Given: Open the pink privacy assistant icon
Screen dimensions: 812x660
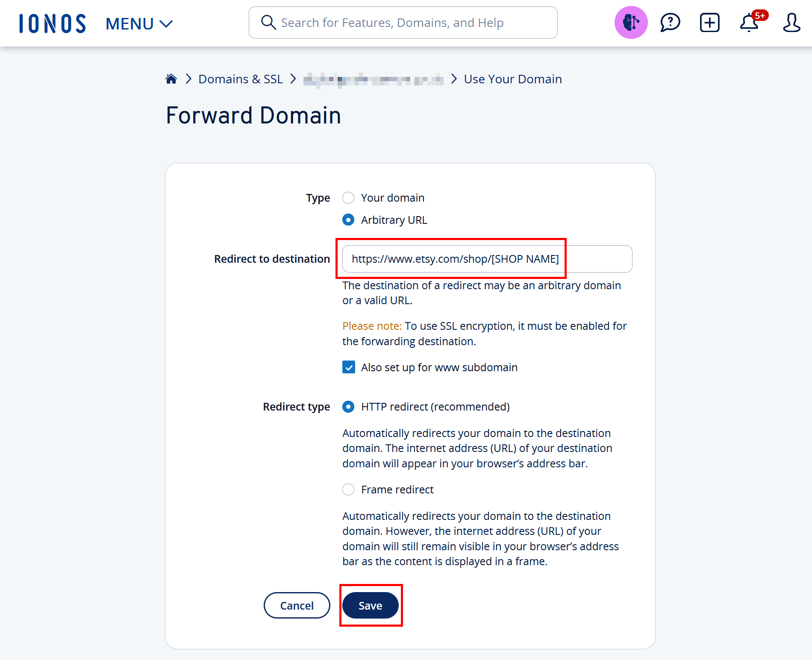Looking at the screenshot, I should pyautogui.click(x=631, y=22).
